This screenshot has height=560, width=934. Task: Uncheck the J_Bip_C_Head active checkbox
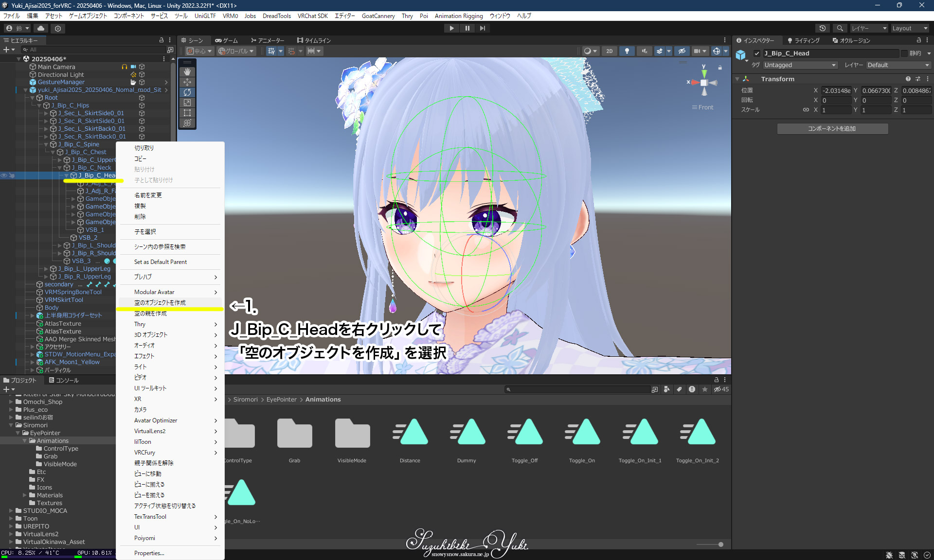point(756,53)
